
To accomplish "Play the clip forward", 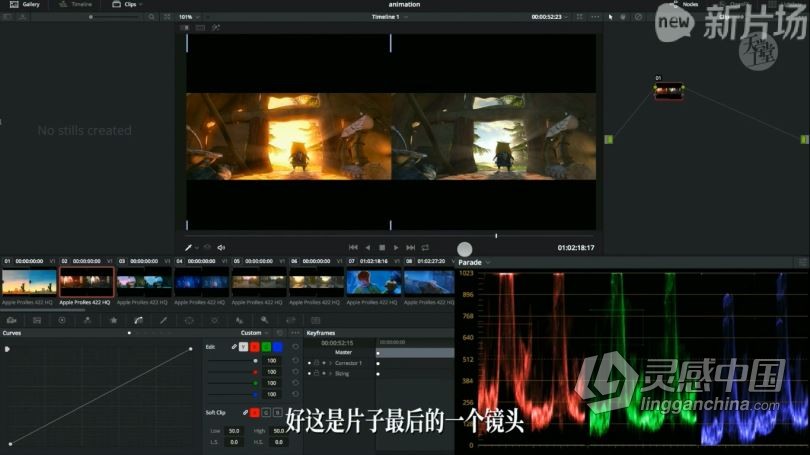I will click(x=396, y=248).
